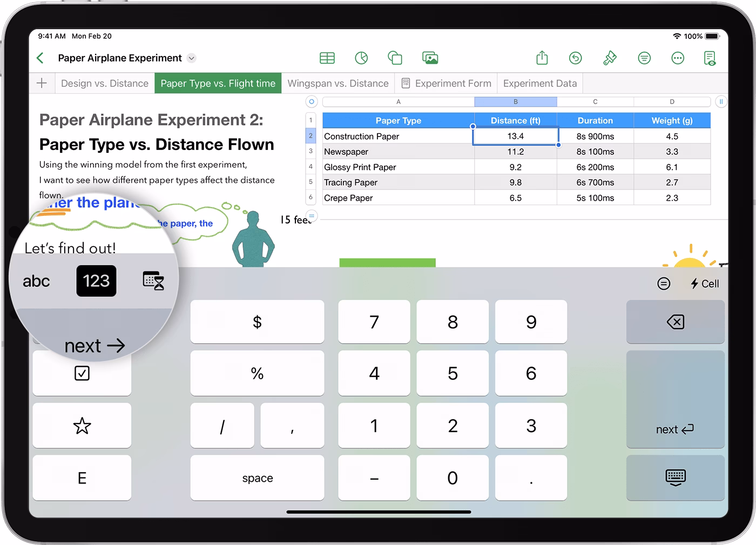Add a new sheet with the plus button
Viewport: 756px width, 545px height.
click(x=42, y=83)
